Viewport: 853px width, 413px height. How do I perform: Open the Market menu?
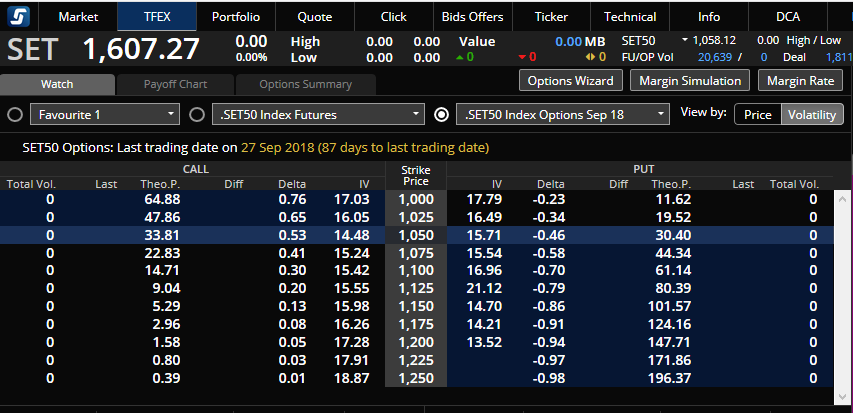pyautogui.click(x=78, y=16)
